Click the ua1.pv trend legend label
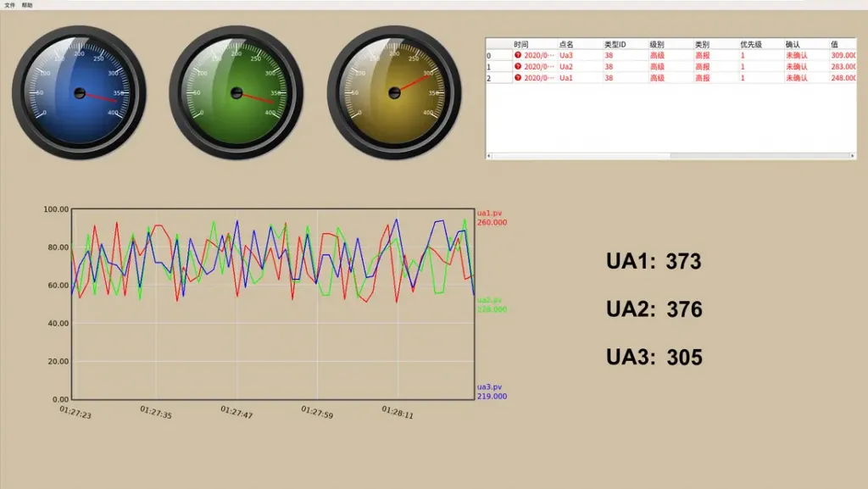 pyautogui.click(x=489, y=213)
